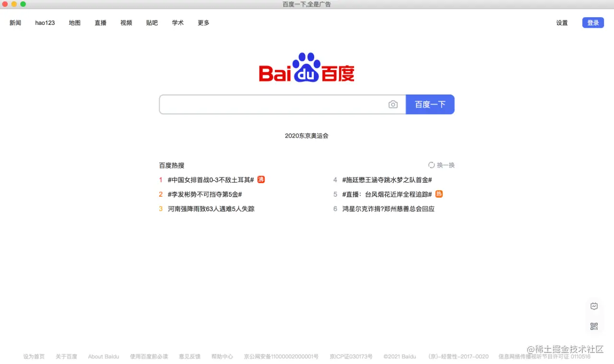614x364 pixels.
Task: Go to 贴吧 from the top navigation
Action: click(152, 23)
